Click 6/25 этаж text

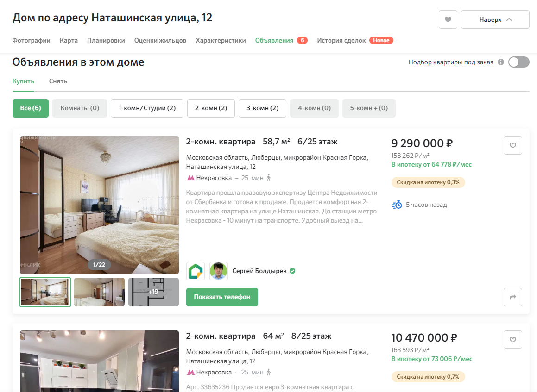[317, 142]
